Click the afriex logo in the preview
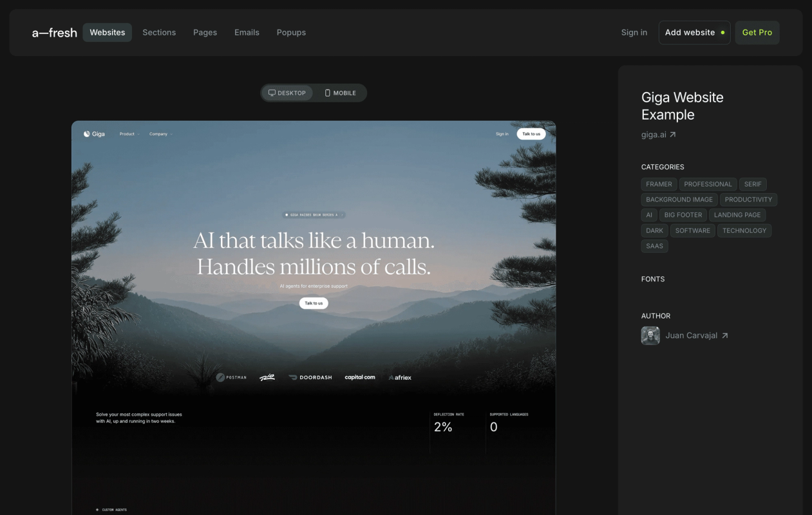 (x=400, y=377)
